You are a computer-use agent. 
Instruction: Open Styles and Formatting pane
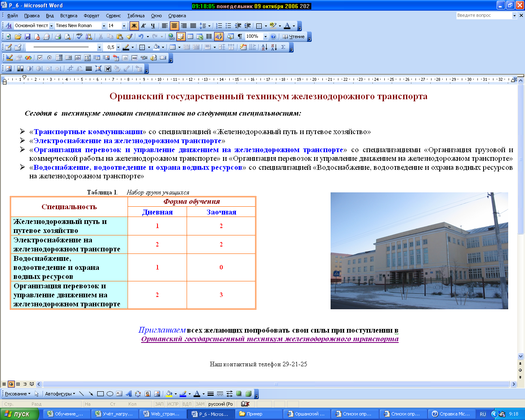point(9,25)
